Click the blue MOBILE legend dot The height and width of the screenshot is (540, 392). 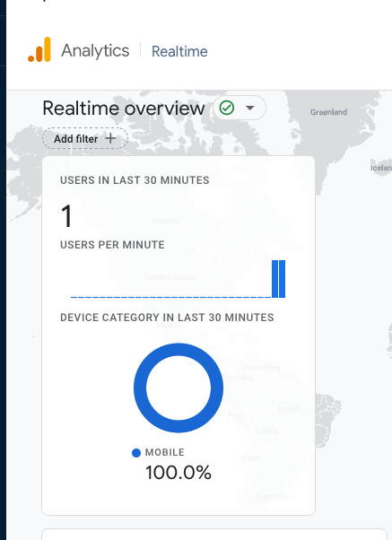[x=136, y=453]
